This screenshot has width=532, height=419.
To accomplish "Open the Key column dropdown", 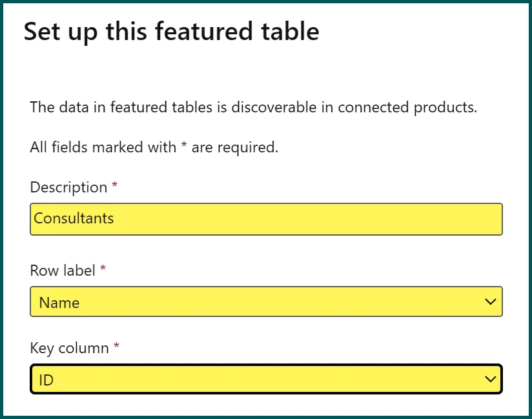I will pyautogui.click(x=265, y=380).
